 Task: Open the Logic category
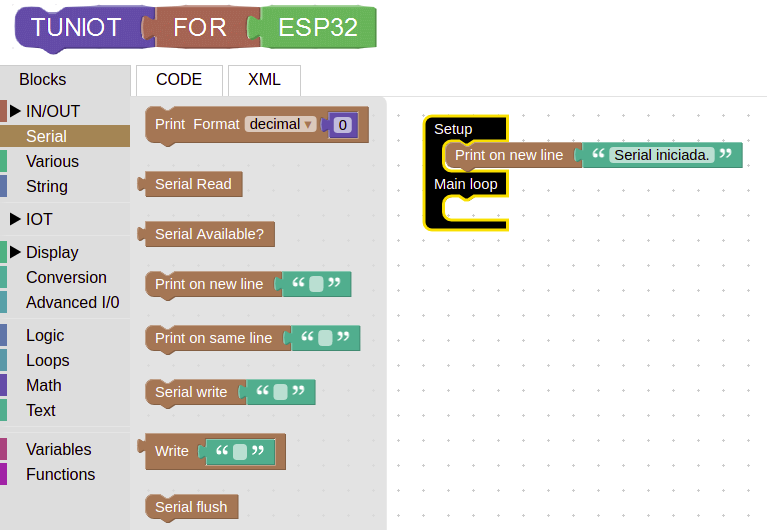click(65, 335)
